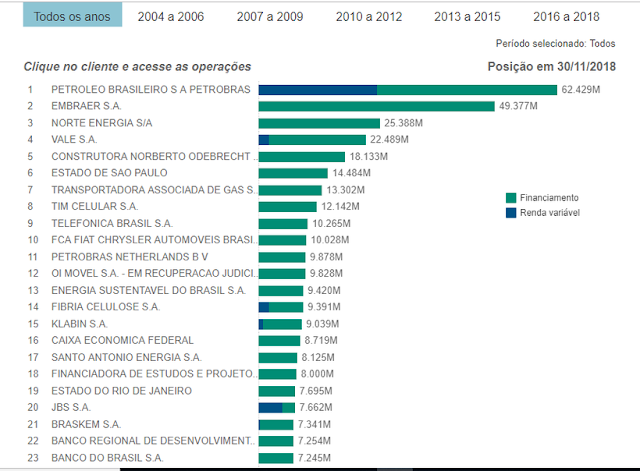Click the 8.000M value label
Image resolution: width=640 pixels, height=471 pixels.
317,374
